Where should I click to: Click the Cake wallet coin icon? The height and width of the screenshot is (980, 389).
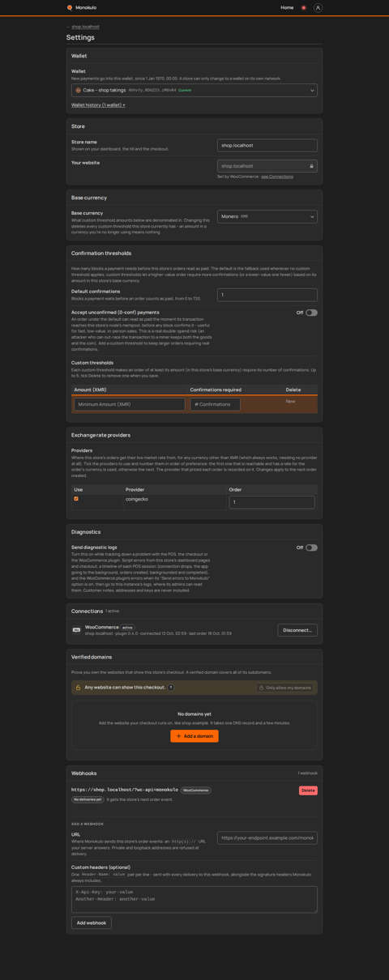(79, 90)
